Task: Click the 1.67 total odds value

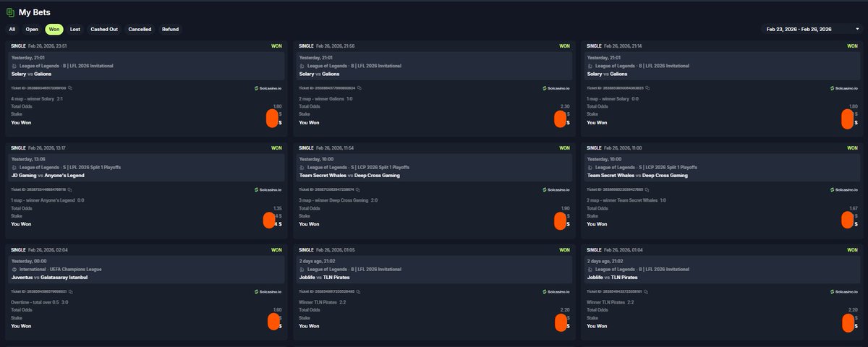Action: point(853,207)
